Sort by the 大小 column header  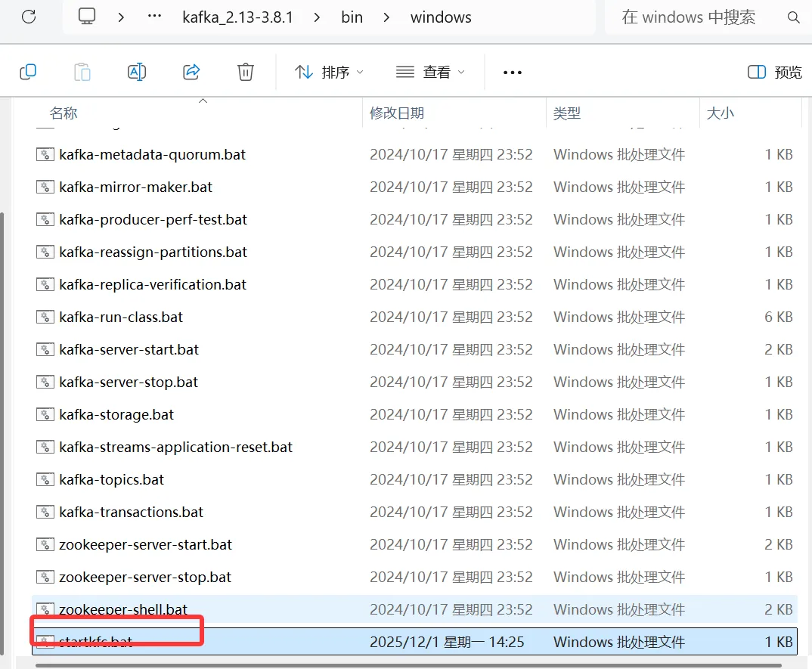721,113
